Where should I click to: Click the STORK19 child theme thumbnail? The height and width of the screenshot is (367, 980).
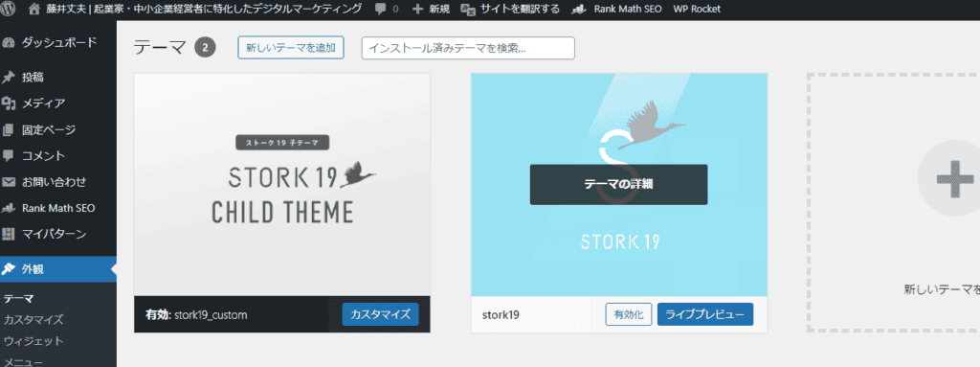point(282,185)
